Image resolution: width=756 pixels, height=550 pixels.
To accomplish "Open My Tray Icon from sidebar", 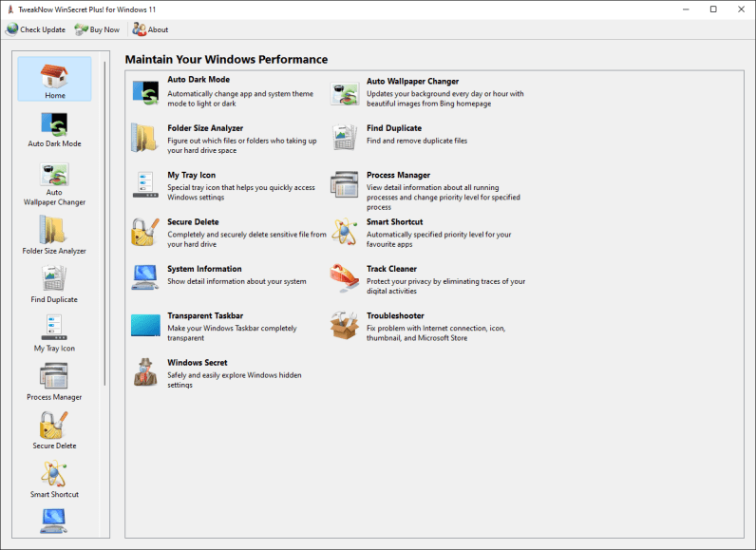I will [x=54, y=329].
